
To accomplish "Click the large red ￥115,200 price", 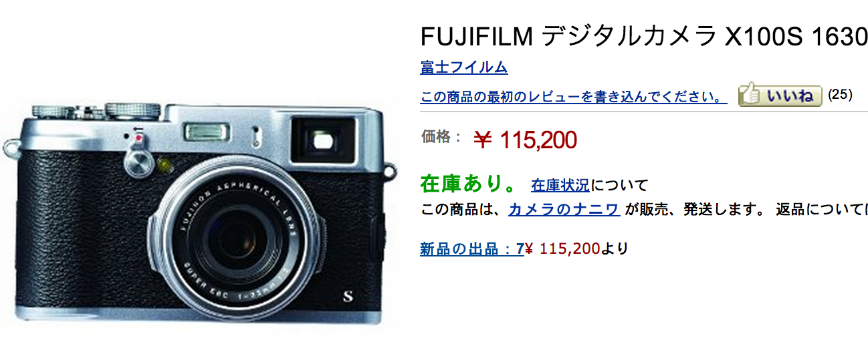I will click(525, 140).
